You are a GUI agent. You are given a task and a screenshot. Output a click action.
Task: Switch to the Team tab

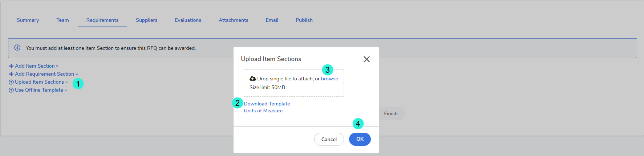pos(62,20)
